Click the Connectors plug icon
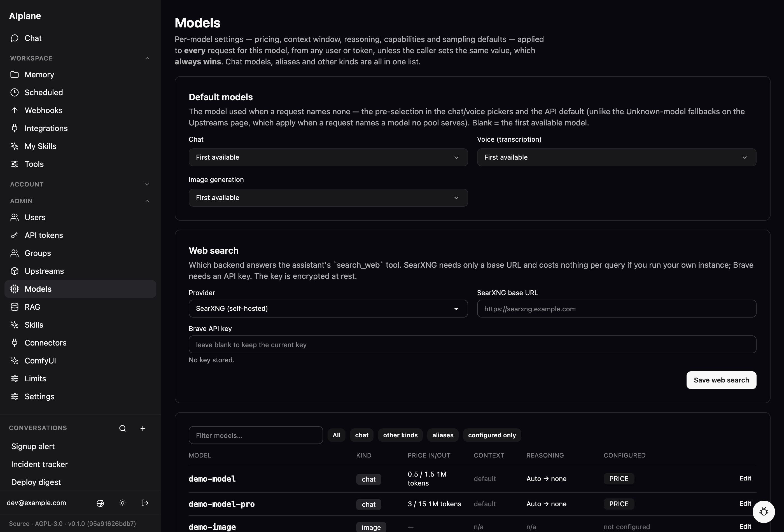The image size is (784, 532). [x=15, y=342]
